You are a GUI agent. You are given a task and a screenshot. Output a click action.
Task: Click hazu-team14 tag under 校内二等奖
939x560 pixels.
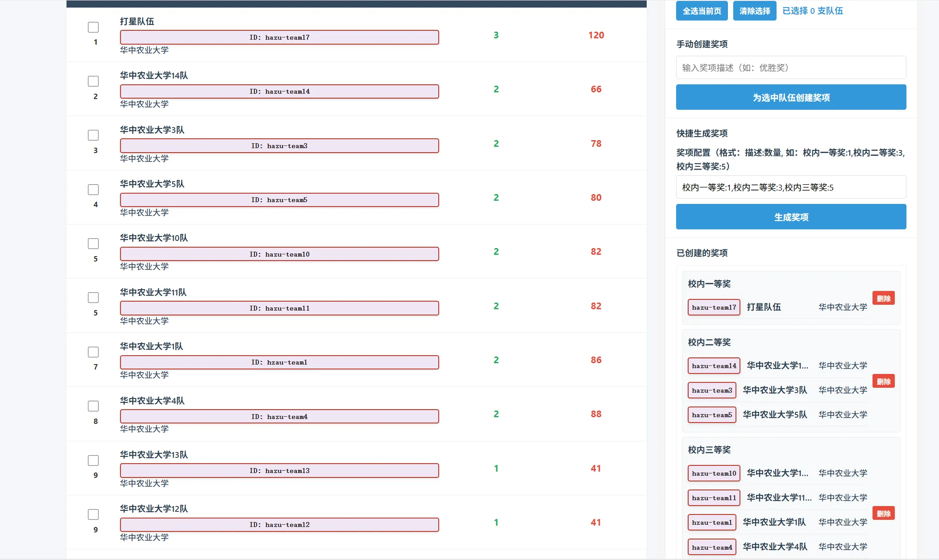pyautogui.click(x=714, y=366)
